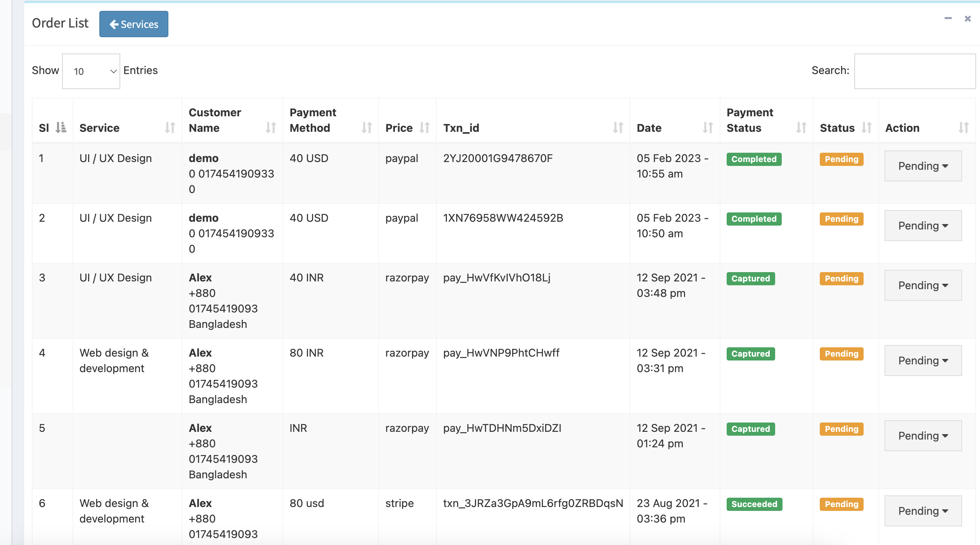
Task: Open Pending action dropdown for order 5
Action: click(923, 436)
